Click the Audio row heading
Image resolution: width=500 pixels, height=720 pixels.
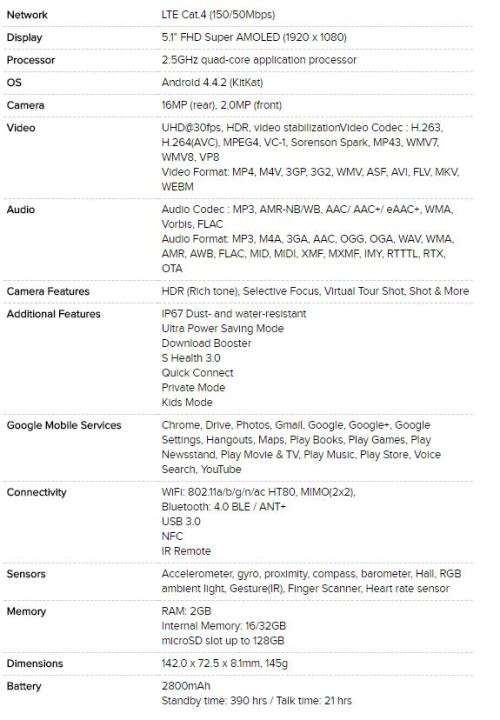[21, 209]
